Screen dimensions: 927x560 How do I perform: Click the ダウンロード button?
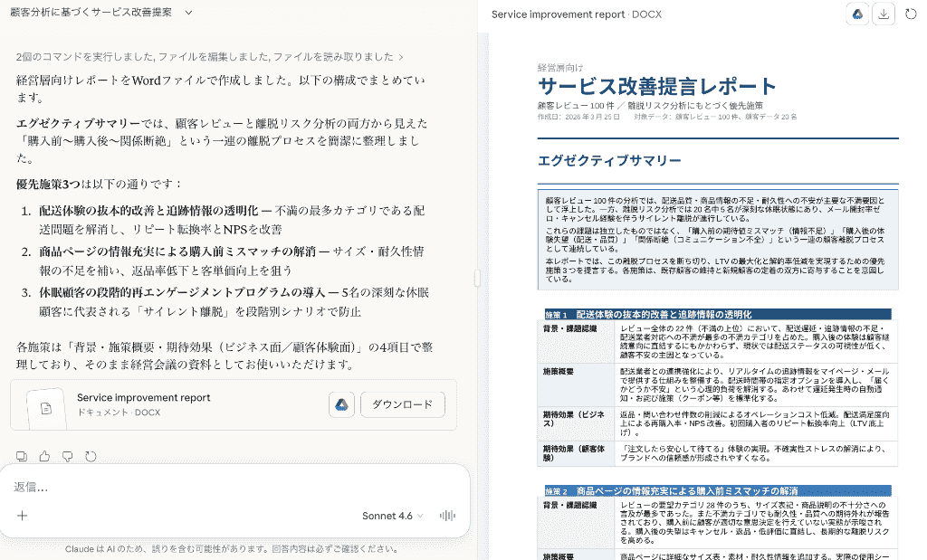point(402,404)
